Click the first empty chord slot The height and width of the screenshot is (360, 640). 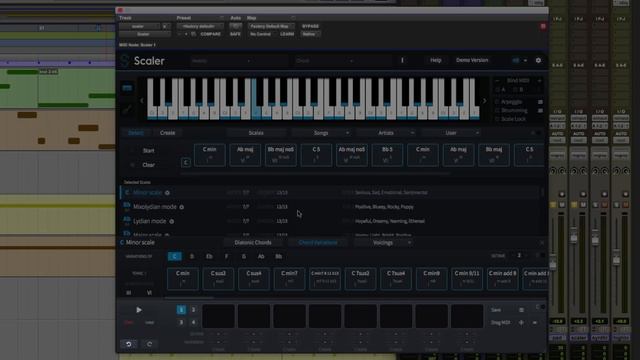[218, 316]
